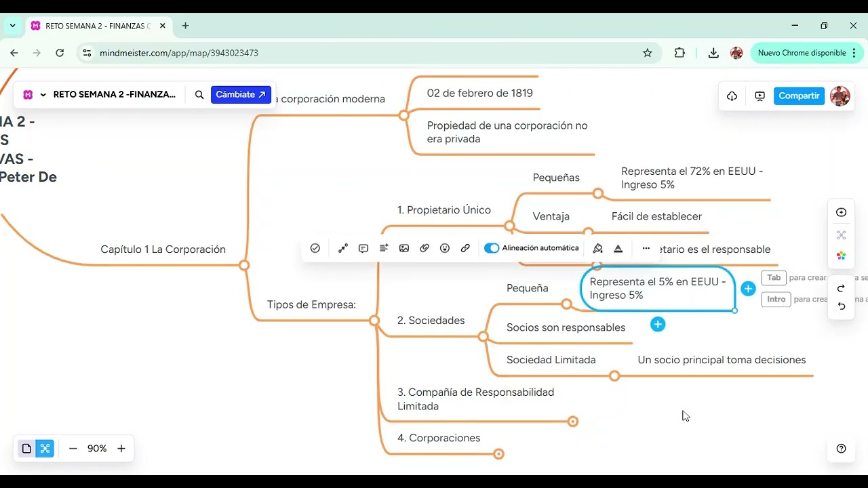Toggle the Alineación automática switch

(x=492, y=249)
